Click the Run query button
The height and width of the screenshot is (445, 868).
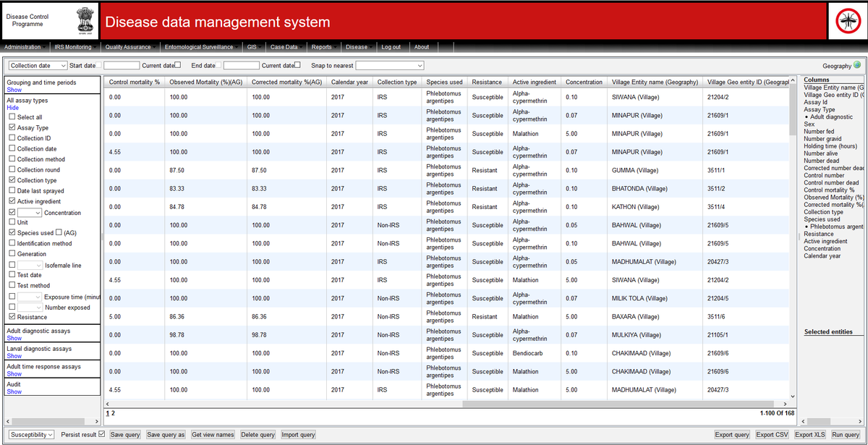click(x=846, y=435)
